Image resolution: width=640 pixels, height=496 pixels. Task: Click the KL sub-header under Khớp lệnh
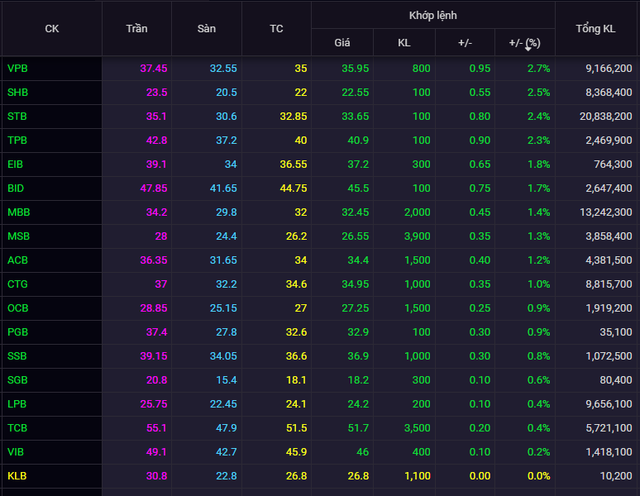(404, 42)
